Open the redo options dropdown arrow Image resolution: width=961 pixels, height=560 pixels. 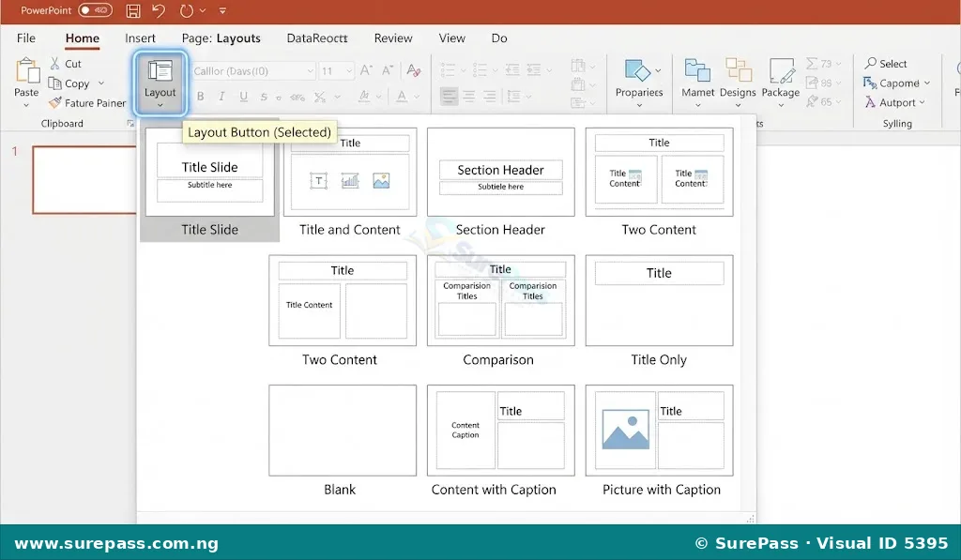(x=203, y=10)
